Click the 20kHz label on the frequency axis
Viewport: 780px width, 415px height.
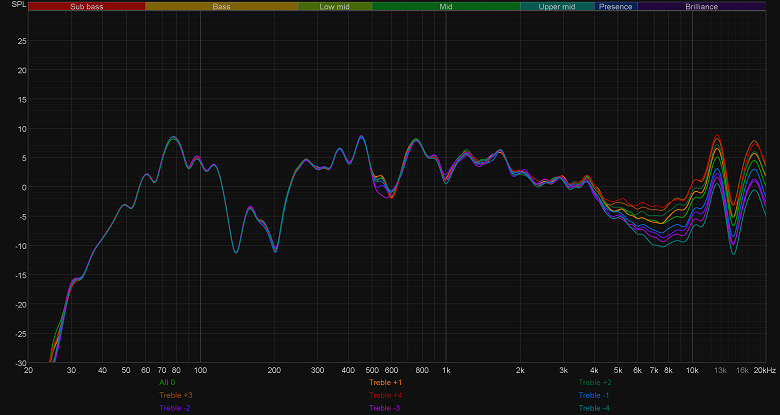(765, 370)
